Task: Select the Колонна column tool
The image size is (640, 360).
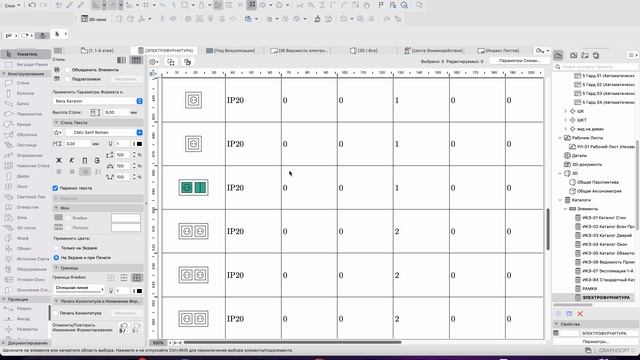Action: 24,93
